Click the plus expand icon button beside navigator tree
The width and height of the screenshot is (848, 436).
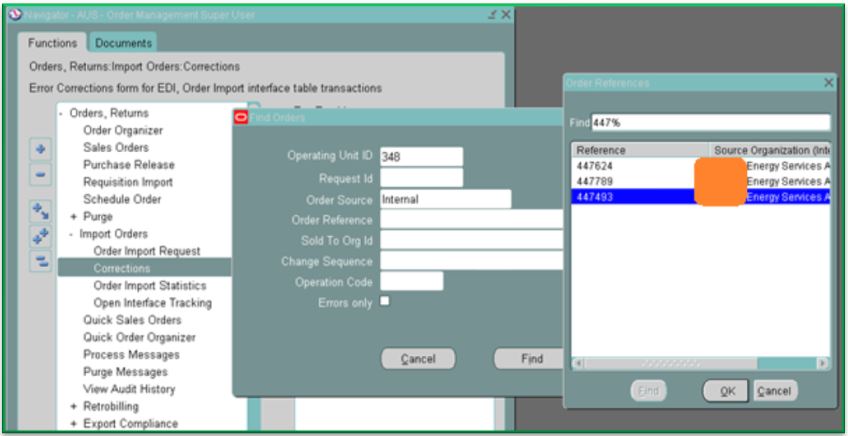pyautogui.click(x=40, y=150)
